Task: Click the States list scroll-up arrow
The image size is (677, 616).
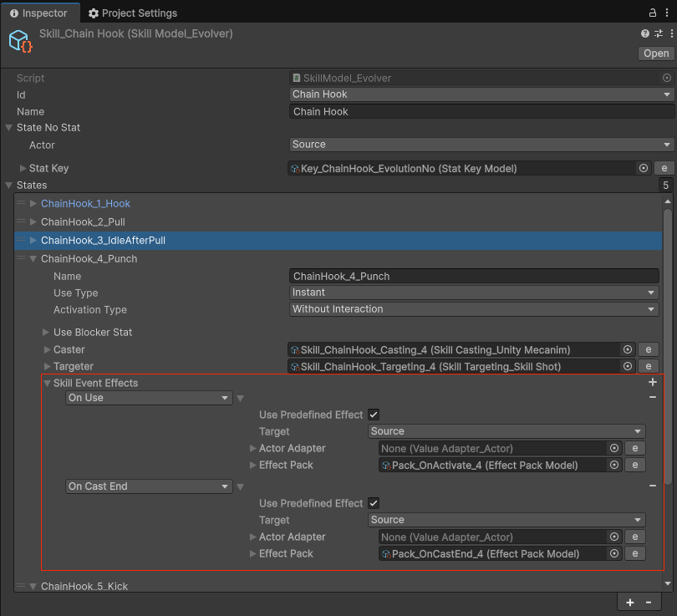Action: pos(668,201)
